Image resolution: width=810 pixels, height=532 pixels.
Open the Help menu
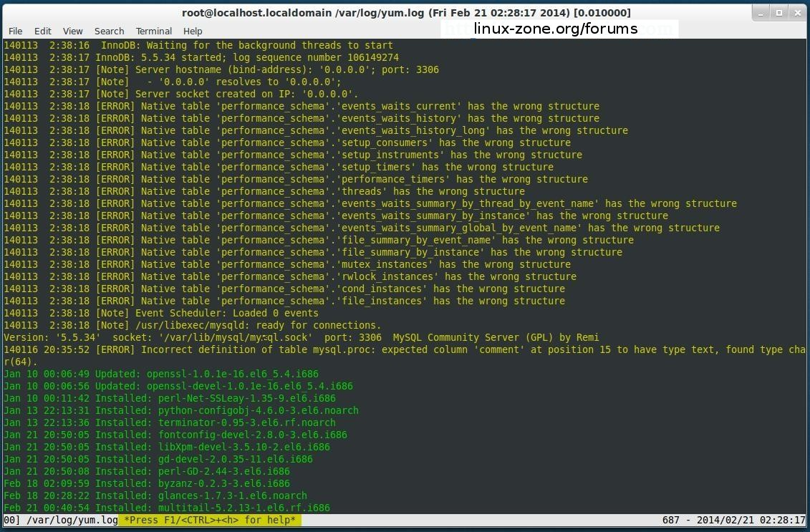pyautogui.click(x=193, y=31)
